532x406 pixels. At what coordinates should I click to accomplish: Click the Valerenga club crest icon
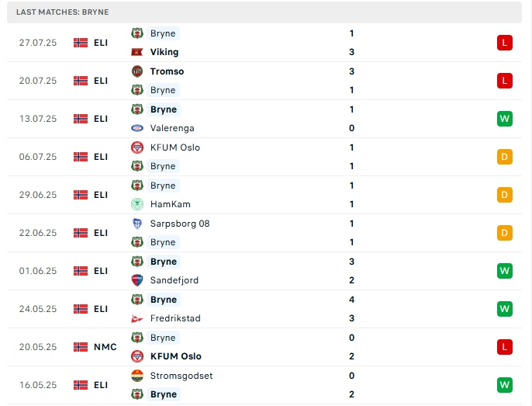click(x=137, y=128)
